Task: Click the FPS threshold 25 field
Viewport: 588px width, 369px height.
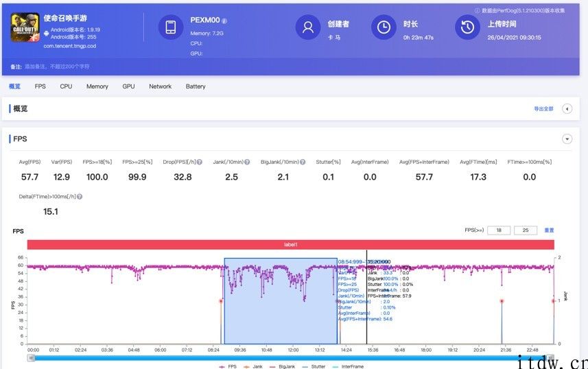Action: coord(526,230)
